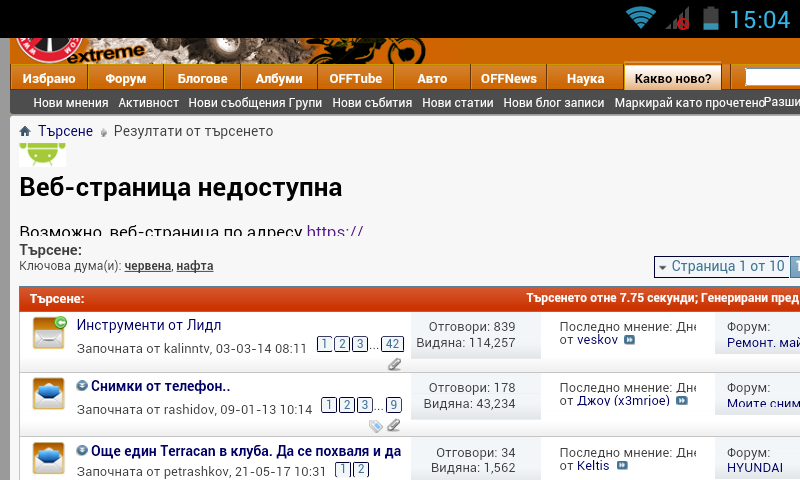The width and height of the screenshot is (800, 480).
Task: Click tag icon in Снимки от телефон row
Action: [x=376, y=425]
